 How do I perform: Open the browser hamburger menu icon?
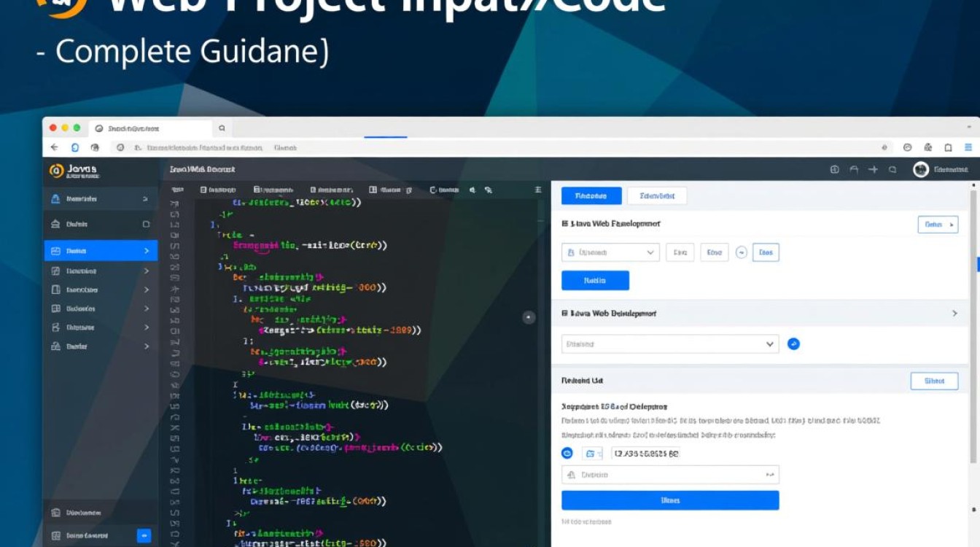968,147
